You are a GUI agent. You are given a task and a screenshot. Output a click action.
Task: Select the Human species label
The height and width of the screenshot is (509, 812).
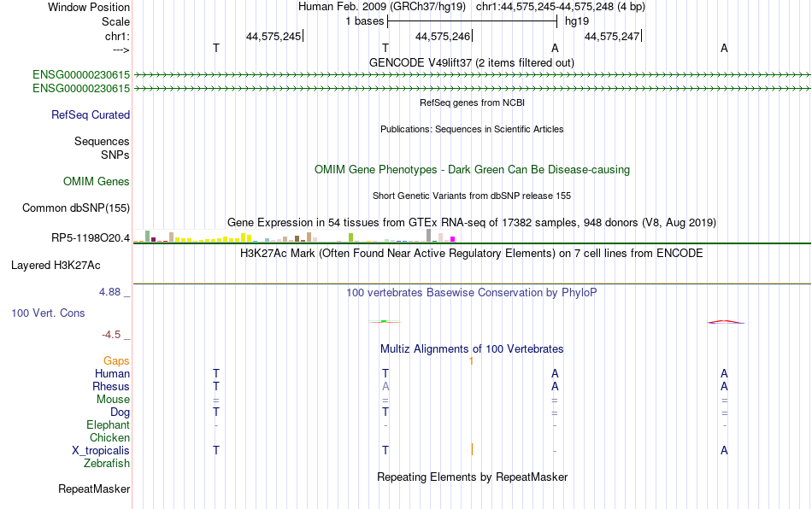pos(112,373)
